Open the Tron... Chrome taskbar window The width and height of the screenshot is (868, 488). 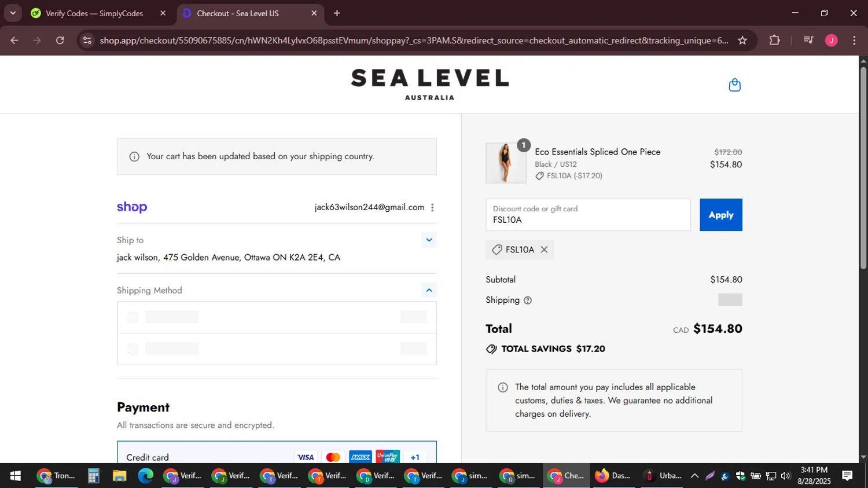pyautogui.click(x=56, y=476)
